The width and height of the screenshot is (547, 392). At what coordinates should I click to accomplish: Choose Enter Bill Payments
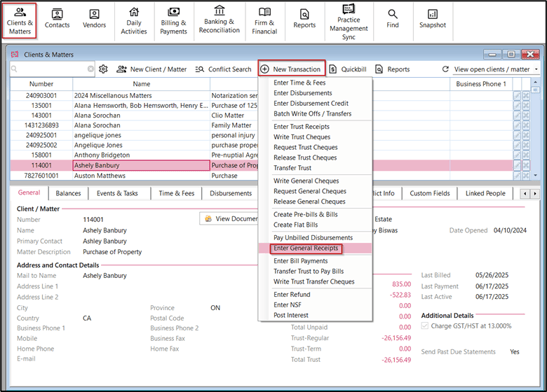(300, 261)
